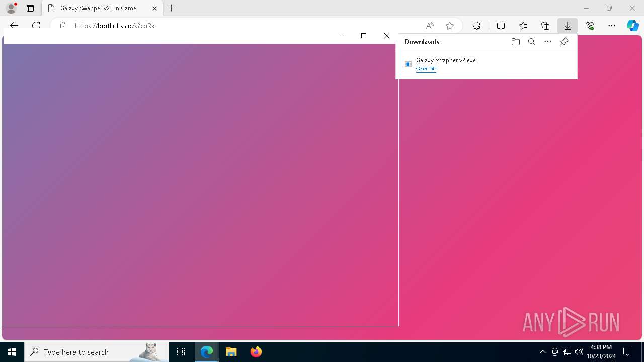
Task: Open Task View on taskbar
Action: click(x=181, y=352)
